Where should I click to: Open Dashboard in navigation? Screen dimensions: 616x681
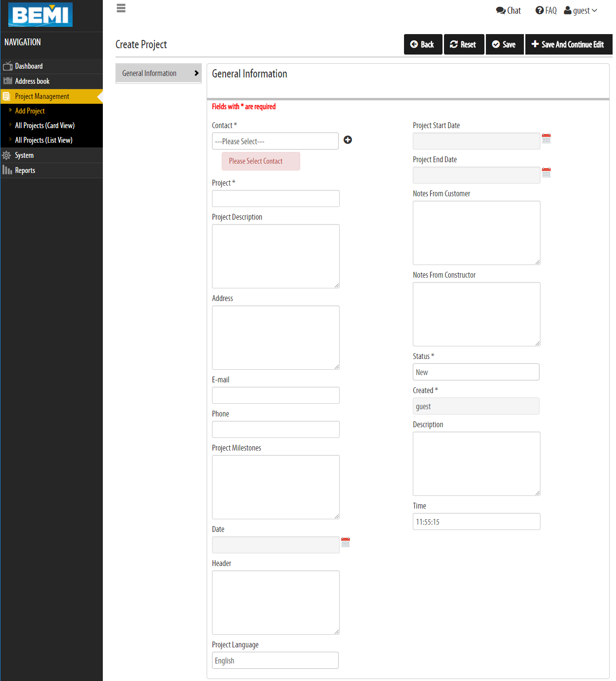(51, 66)
